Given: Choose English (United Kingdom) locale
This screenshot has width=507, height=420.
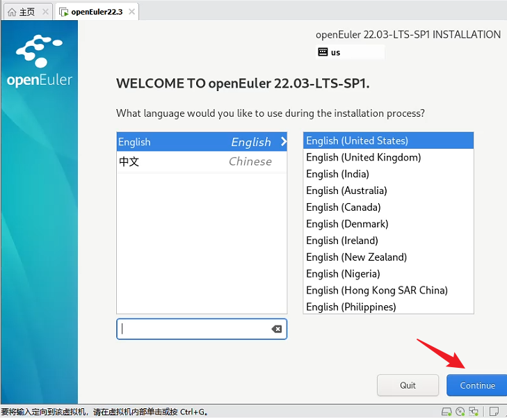Looking at the screenshot, I should (388, 157).
